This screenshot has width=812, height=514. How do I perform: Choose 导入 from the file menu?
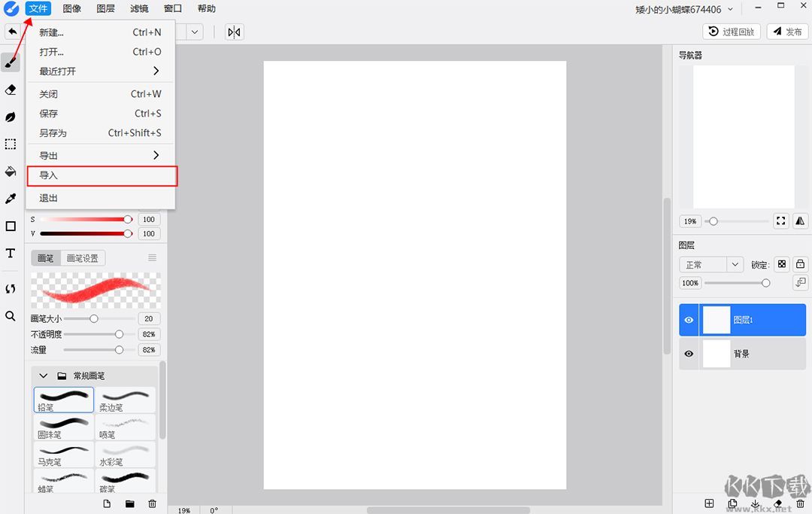click(x=102, y=175)
